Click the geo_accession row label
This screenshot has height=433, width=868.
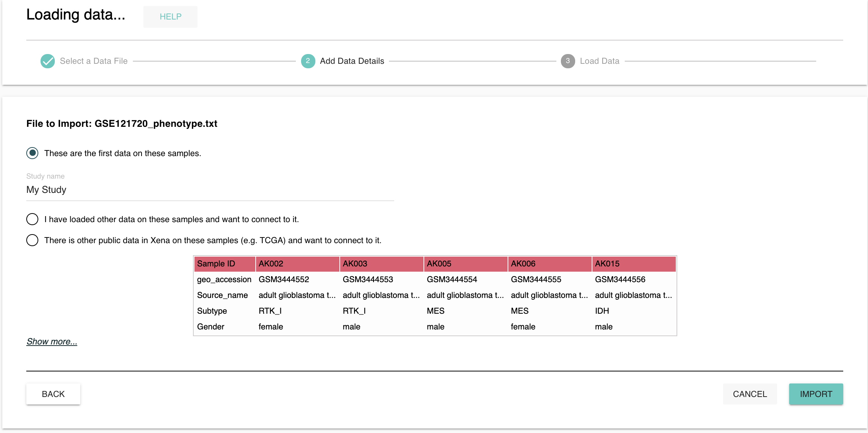[224, 280]
